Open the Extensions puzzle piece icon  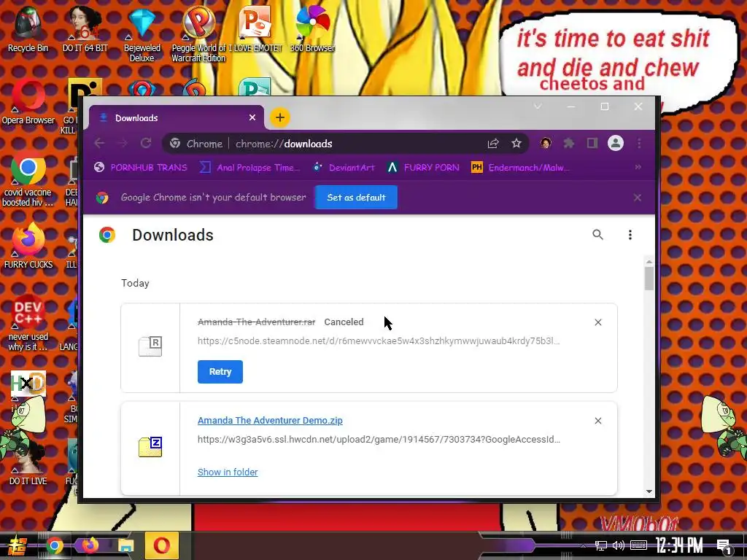(569, 144)
